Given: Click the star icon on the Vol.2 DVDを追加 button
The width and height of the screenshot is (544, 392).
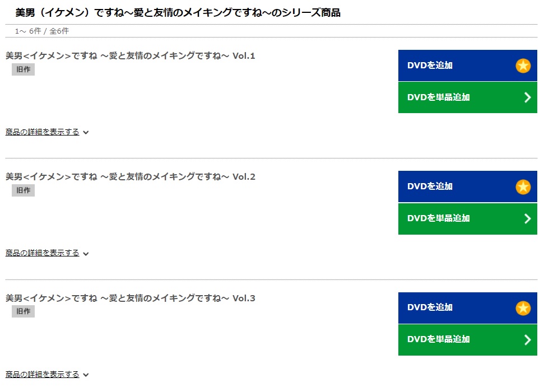Looking at the screenshot, I should click(523, 186).
